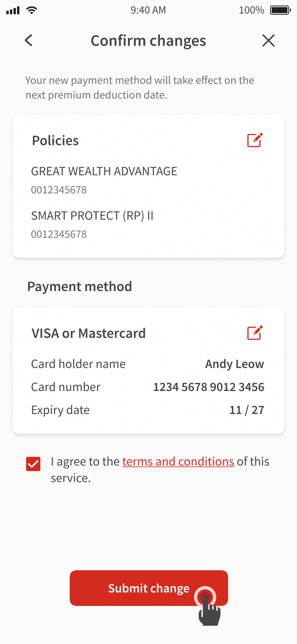Viewport: 297px width, 644px height.
Task: Tap the card number 1234 5678 9012 3456
Action: pos(208,387)
